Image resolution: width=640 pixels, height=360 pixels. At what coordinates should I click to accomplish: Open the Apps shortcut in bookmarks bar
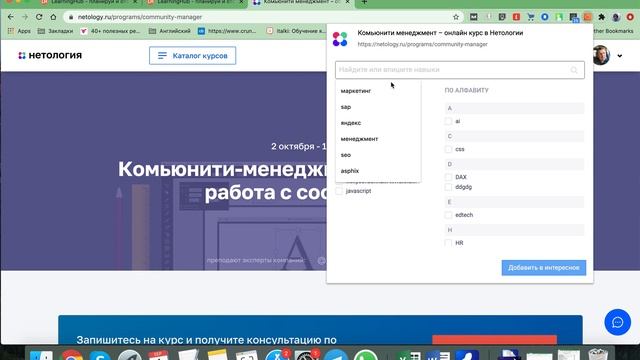[x=19, y=31]
